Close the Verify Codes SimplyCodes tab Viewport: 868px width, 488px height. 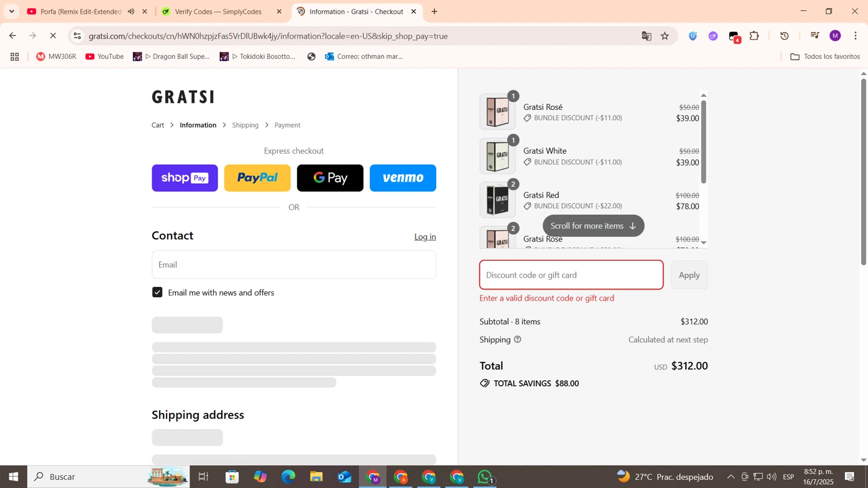279,12
